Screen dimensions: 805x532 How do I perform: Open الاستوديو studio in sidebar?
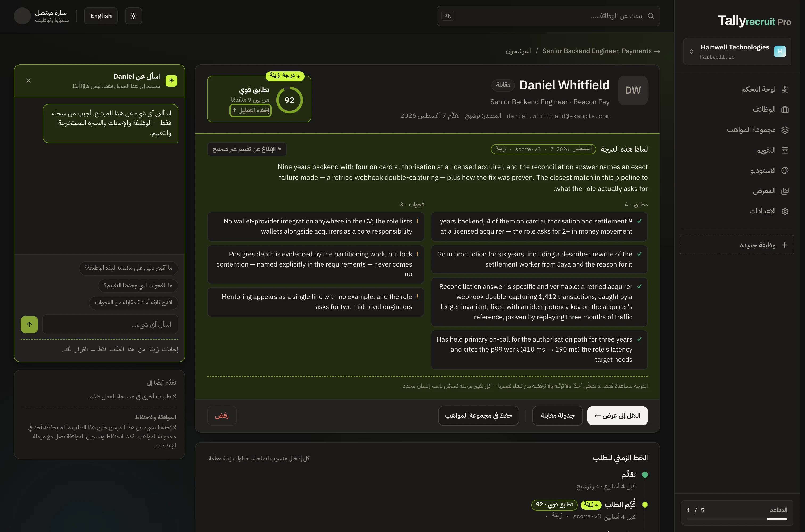coord(737,171)
